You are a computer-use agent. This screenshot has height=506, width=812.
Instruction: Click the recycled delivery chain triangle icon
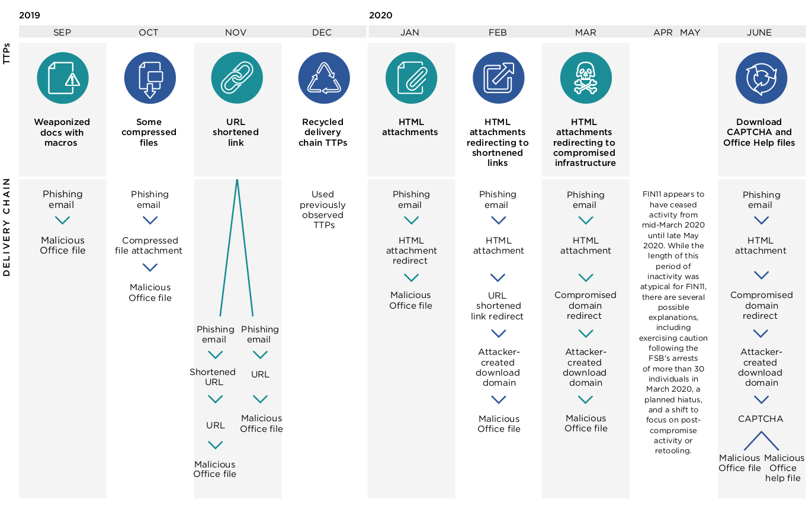[x=324, y=78]
